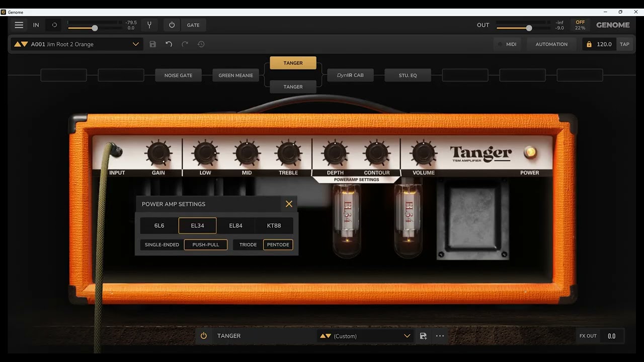This screenshot has width=644, height=362.
Task: Choose PUSH-PULL topology
Action: (206, 245)
